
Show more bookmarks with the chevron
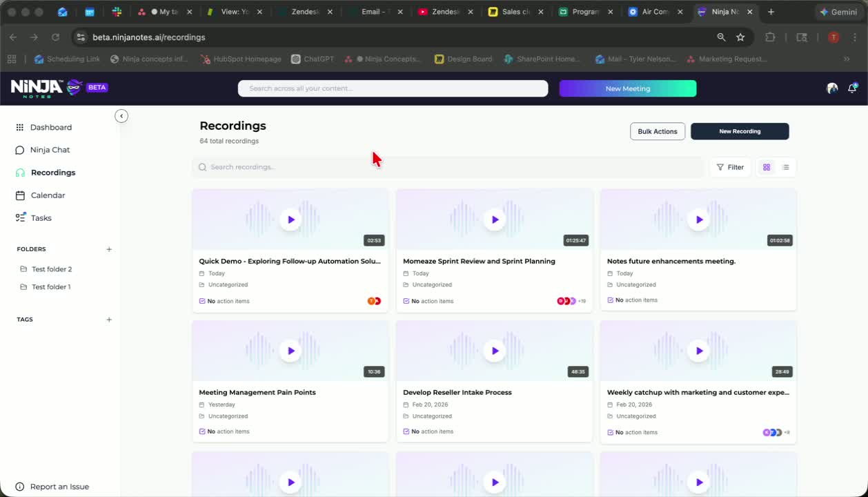tap(847, 59)
